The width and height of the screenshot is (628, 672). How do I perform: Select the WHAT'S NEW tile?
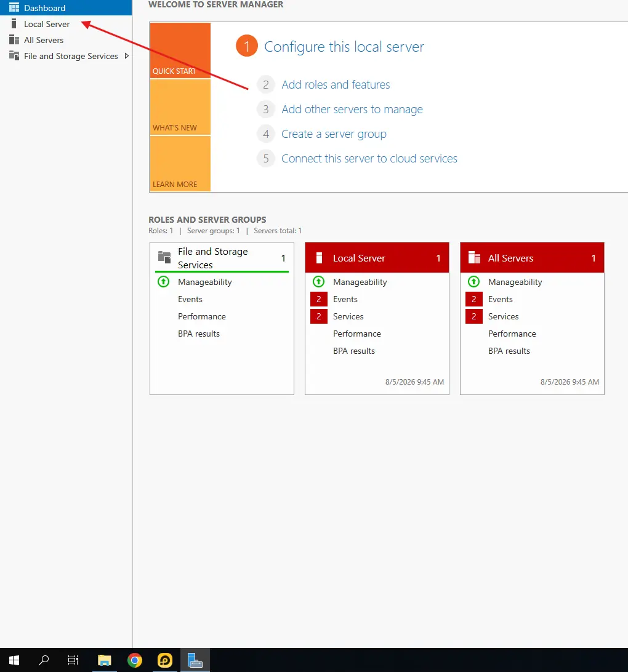click(x=180, y=107)
